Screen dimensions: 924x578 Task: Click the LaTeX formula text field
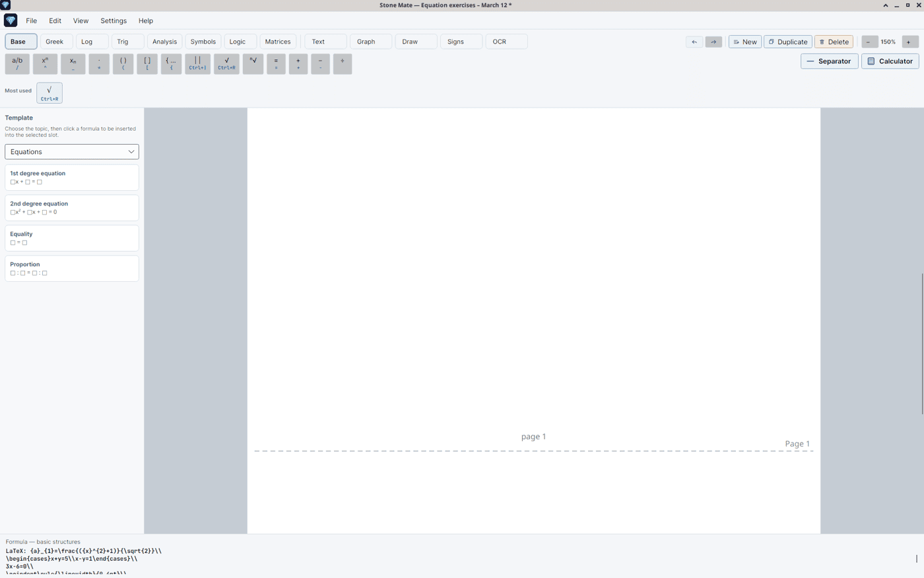[x=462, y=559]
